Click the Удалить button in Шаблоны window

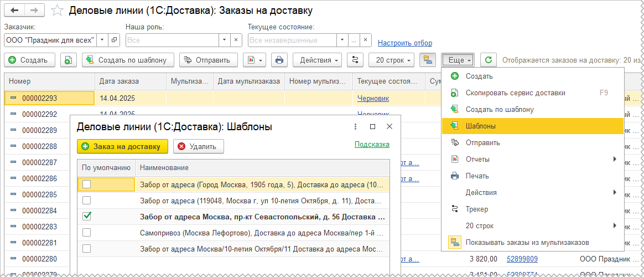click(198, 146)
